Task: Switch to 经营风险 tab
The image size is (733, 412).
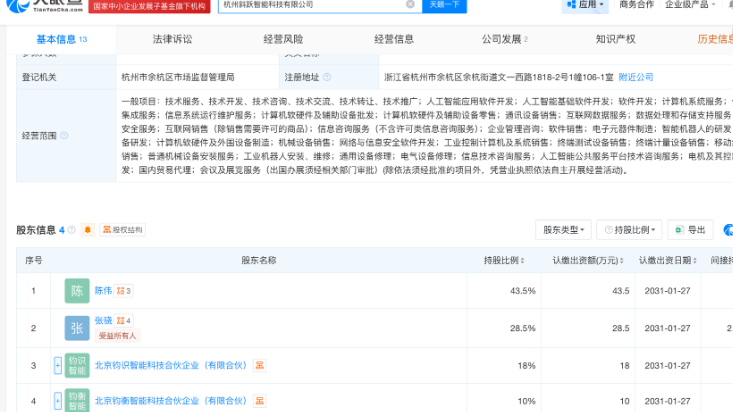Action: click(283, 39)
